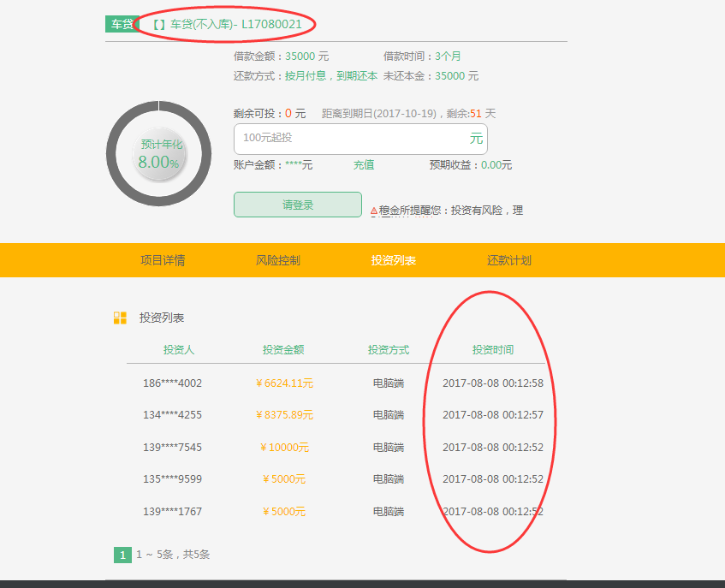Screen dimensions: 725x588
Task: Click the 投资人 column header
Action: pyautogui.click(x=179, y=350)
